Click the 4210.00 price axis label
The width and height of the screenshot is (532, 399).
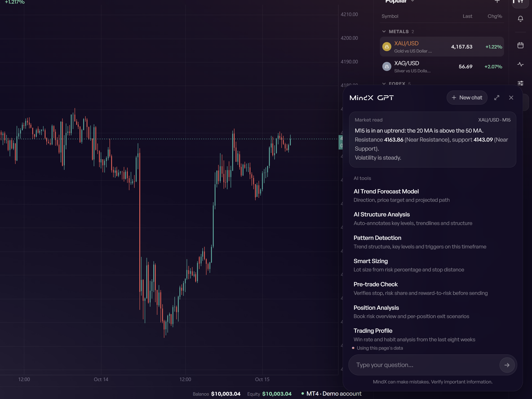pyautogui.click(x=349, y=14)
